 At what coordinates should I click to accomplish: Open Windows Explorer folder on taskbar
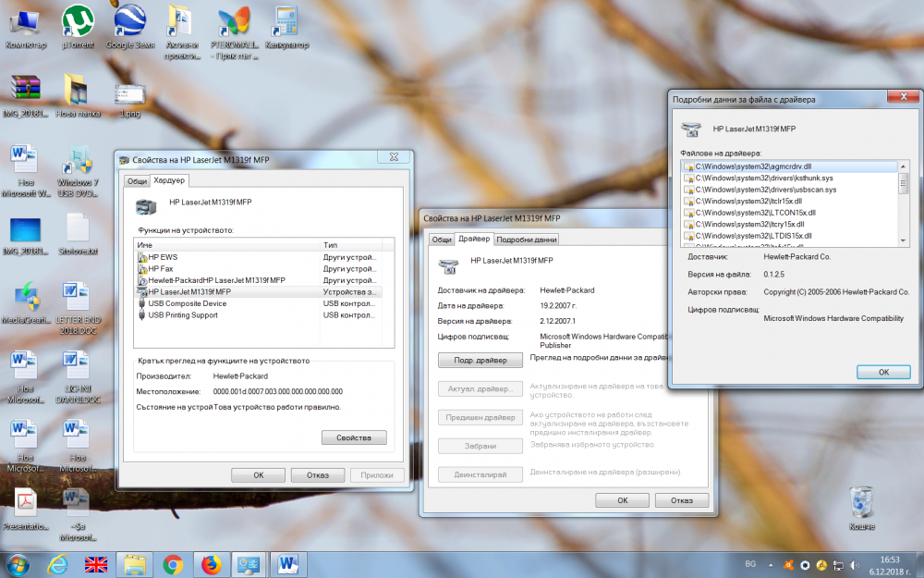pyautogui.click(x=134, y=565)
